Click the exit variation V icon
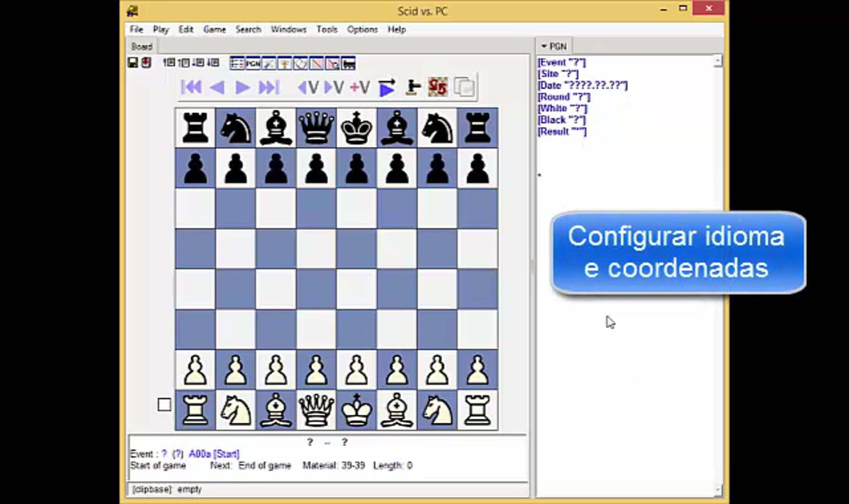Screen dimensions: 849x504 pos(308,87)
